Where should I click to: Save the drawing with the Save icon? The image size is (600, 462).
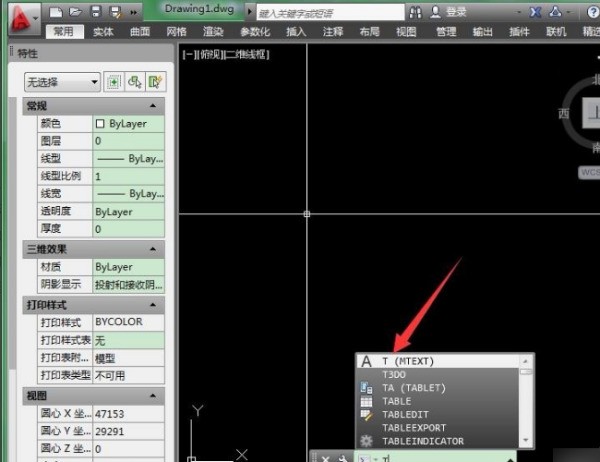point(96,12)
